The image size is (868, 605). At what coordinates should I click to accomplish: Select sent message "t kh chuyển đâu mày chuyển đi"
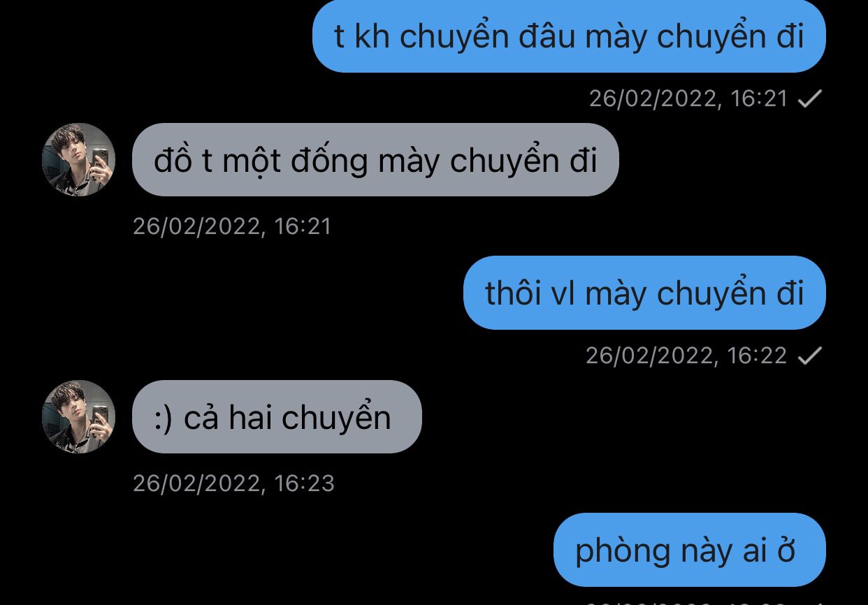[569, 36]
